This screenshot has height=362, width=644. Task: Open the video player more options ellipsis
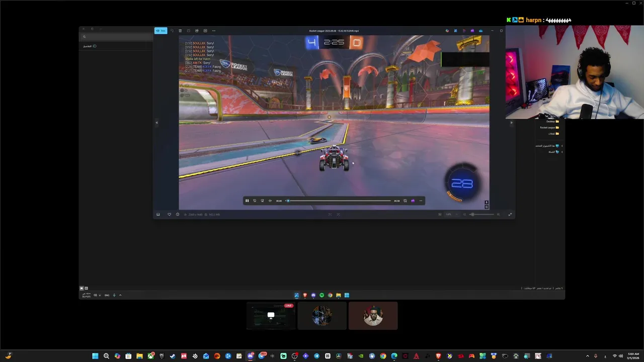[421, 201]
